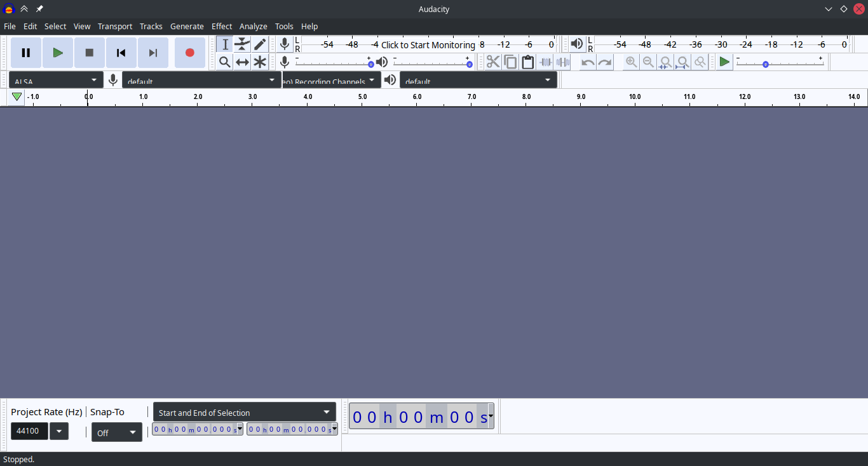
Task: Click the Audacity app icon in title bar
Action: point(9,9)
